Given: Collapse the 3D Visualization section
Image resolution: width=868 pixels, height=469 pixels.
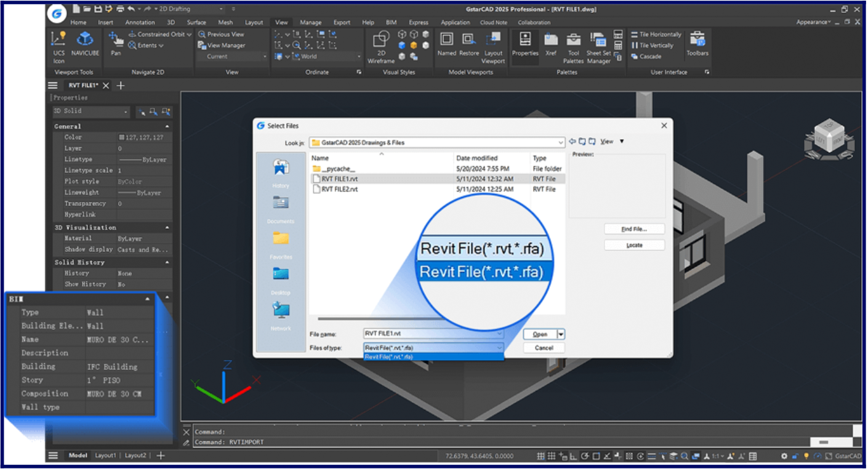Looking at the screenshot, I should click(167, 228).
